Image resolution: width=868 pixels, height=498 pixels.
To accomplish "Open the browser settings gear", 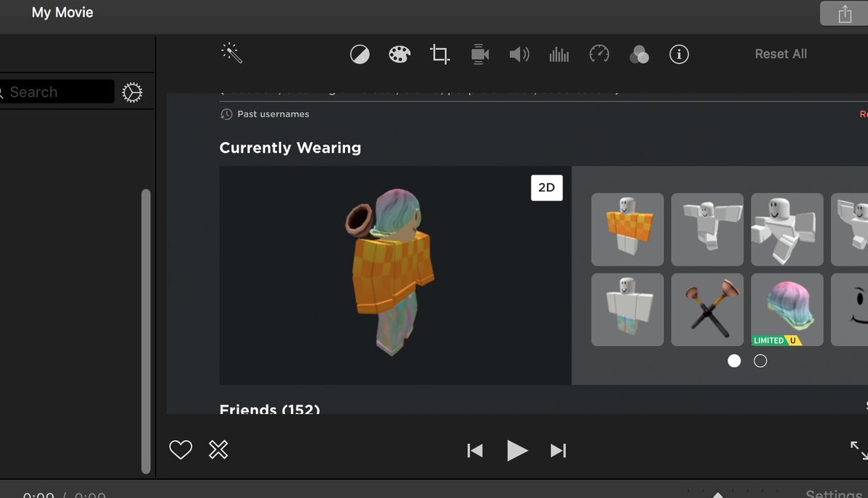I will tap(132, 93).
